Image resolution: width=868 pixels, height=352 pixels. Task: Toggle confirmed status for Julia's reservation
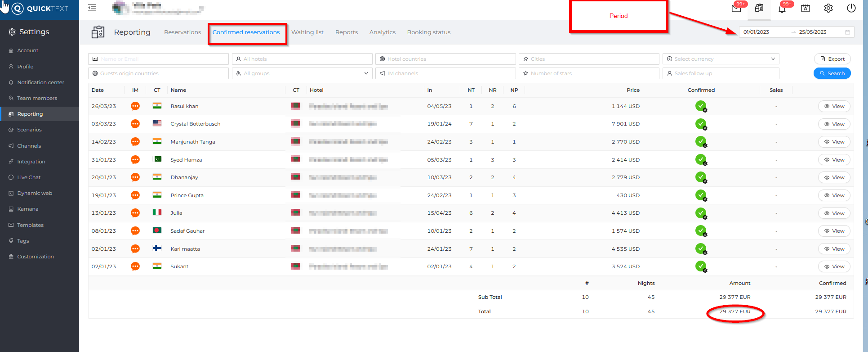tap(700, 213)
